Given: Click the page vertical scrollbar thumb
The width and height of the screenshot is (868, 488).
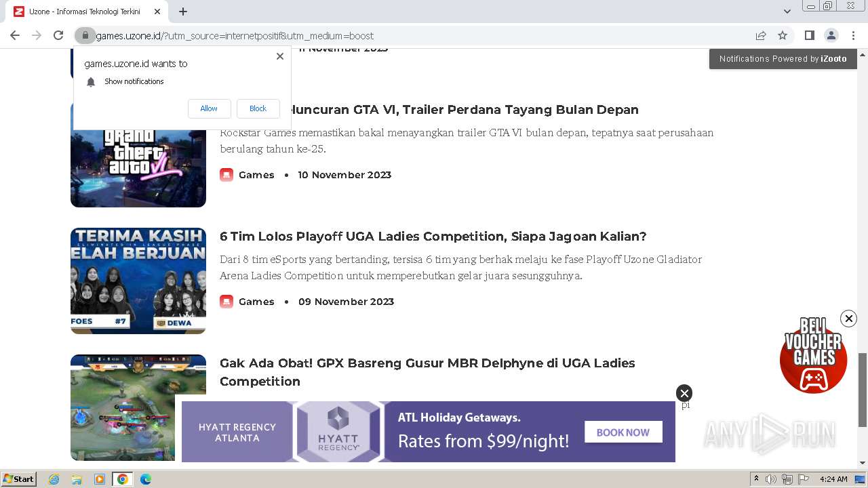Looking at the screenshot, I should click(x=863, y=390).
